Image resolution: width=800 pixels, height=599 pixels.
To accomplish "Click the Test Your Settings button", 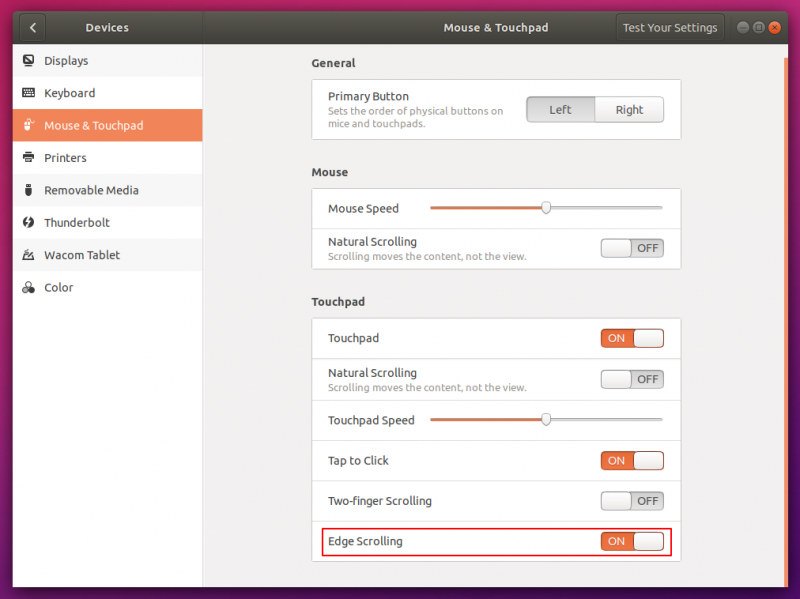I will (x=670, y=27).
